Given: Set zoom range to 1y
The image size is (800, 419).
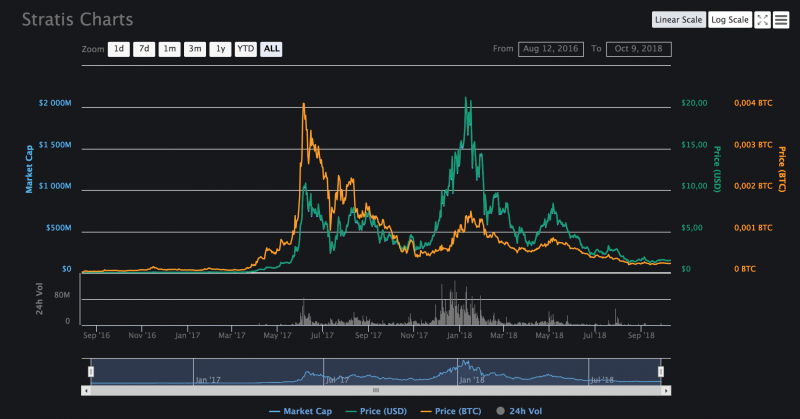Looking at the screenshot, I should (x=220, y=49).
